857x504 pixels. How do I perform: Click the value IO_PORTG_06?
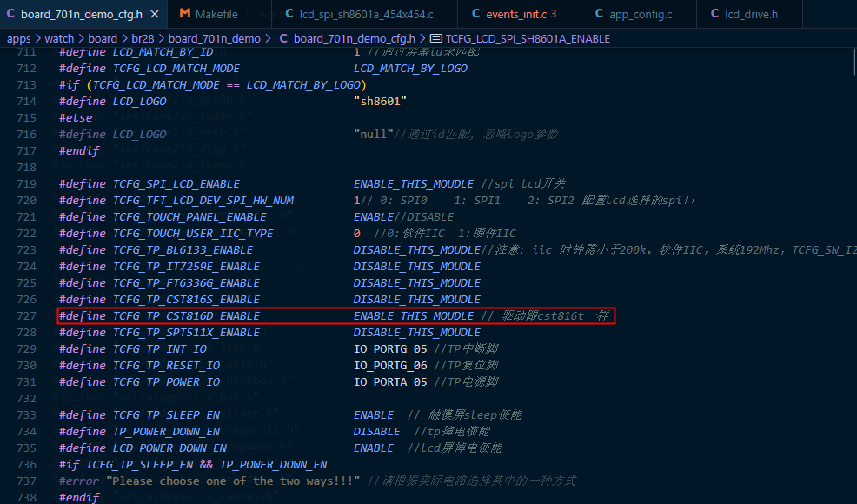390,366
